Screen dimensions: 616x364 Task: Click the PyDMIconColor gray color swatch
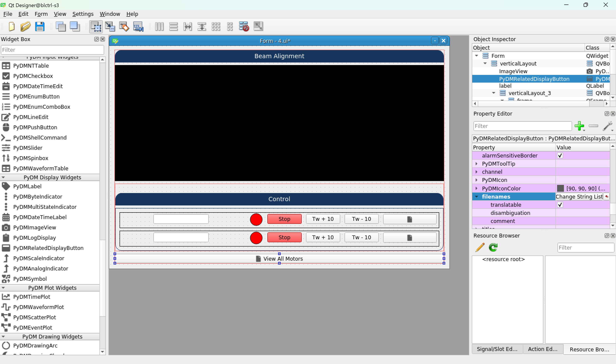pyautogui.click(x=561, y=188)
